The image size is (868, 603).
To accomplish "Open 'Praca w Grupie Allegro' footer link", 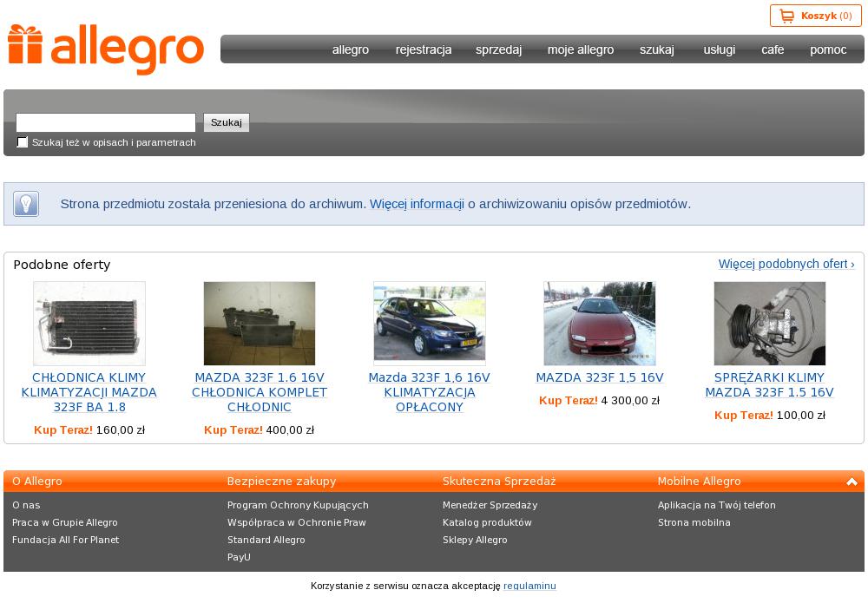I will click(65, 522).
